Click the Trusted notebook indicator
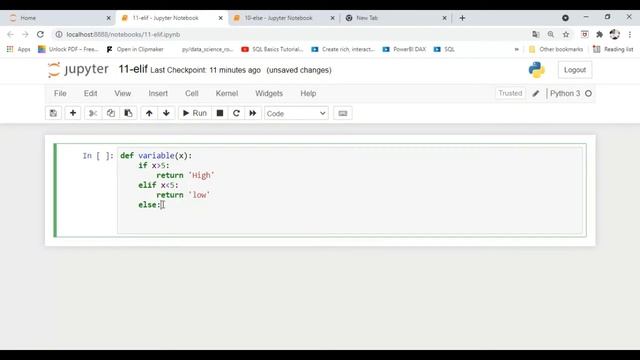This screenshot has width=640, height=360. pos(510,93)
